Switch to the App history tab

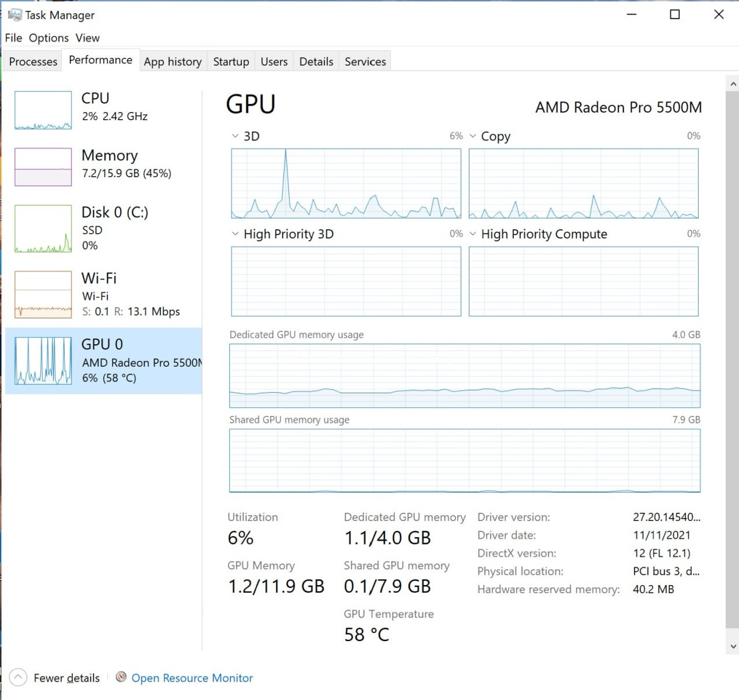[x=173, y=61]
